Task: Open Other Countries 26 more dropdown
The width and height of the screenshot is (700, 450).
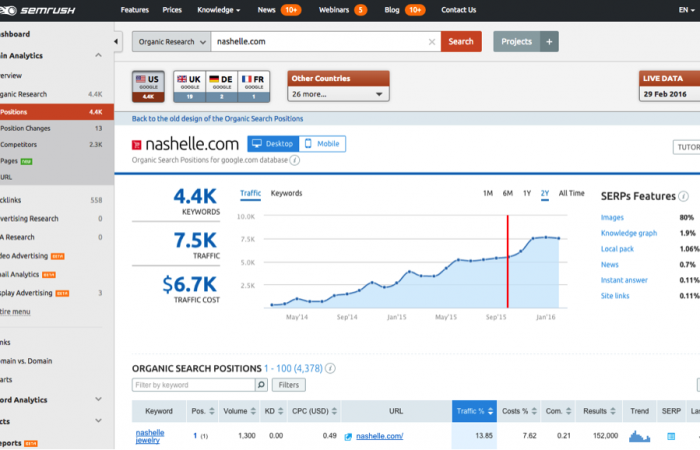Action: pyautogui.click(x=338, y=94)
